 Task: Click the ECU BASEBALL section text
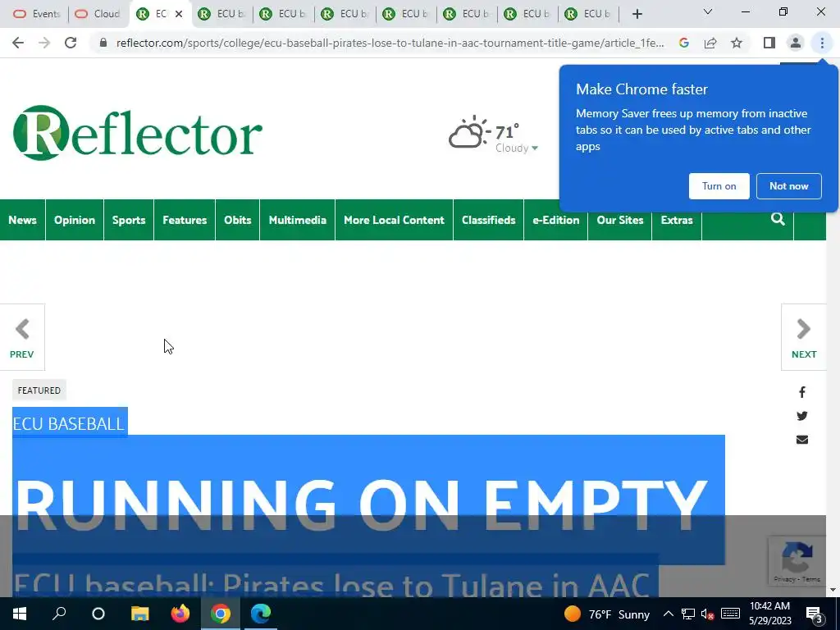(69, 424)
